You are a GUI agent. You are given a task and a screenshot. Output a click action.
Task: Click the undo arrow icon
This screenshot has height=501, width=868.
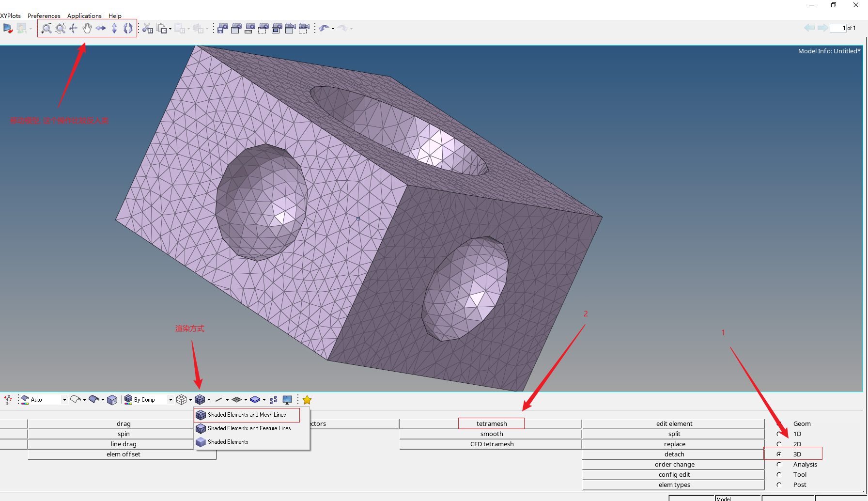[324, 29]
